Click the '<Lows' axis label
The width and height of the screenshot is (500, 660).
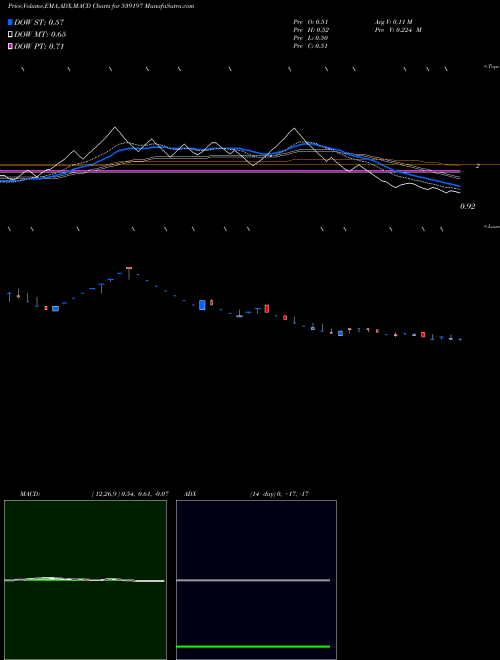point(492,226)
